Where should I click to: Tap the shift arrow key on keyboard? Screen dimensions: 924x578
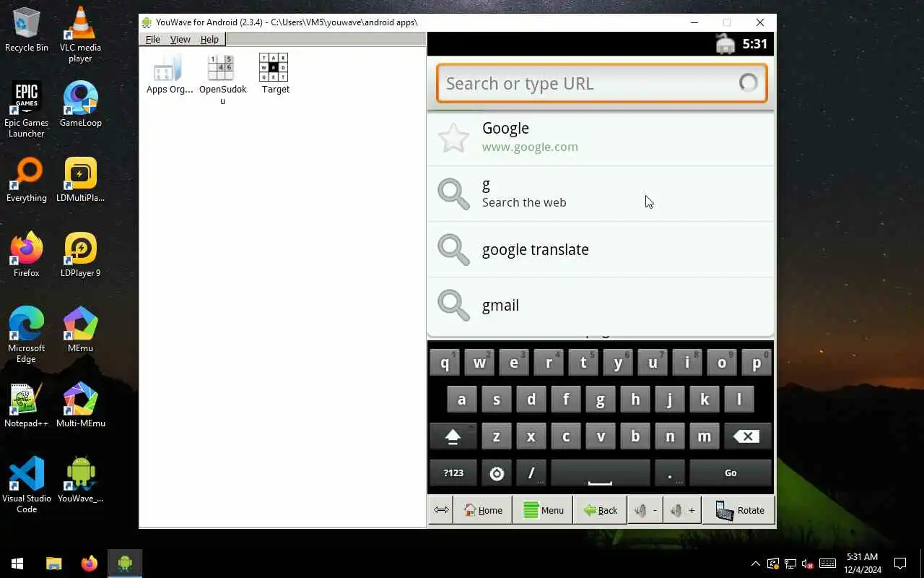(x=453, y=436)
